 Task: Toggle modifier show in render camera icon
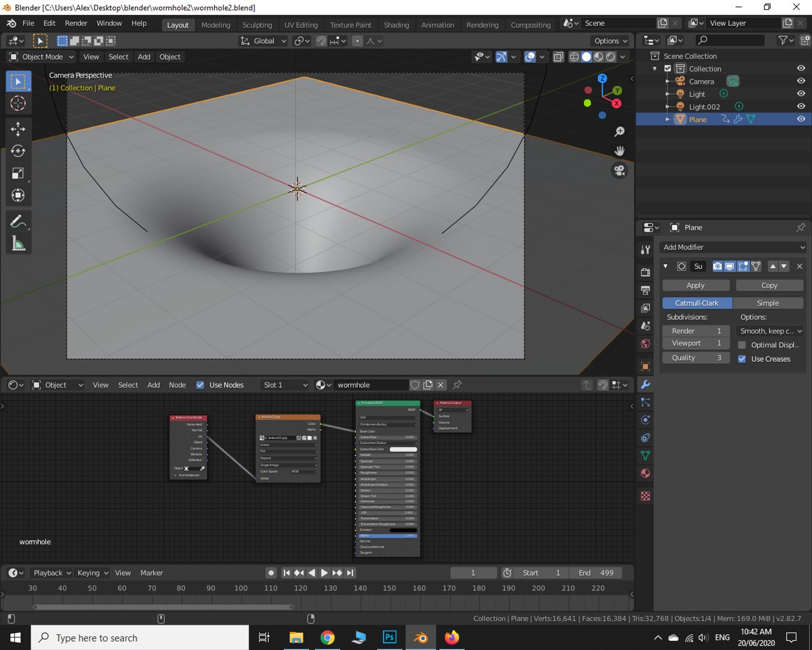(717, 267)
